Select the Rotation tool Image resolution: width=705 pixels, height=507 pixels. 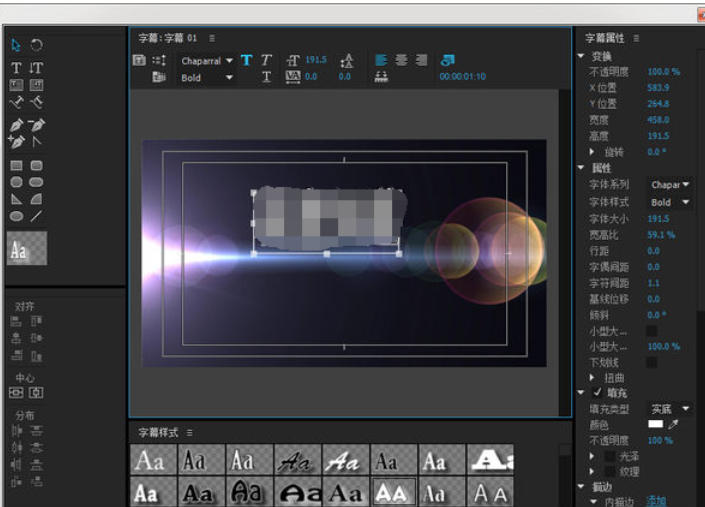pos(36,45)
